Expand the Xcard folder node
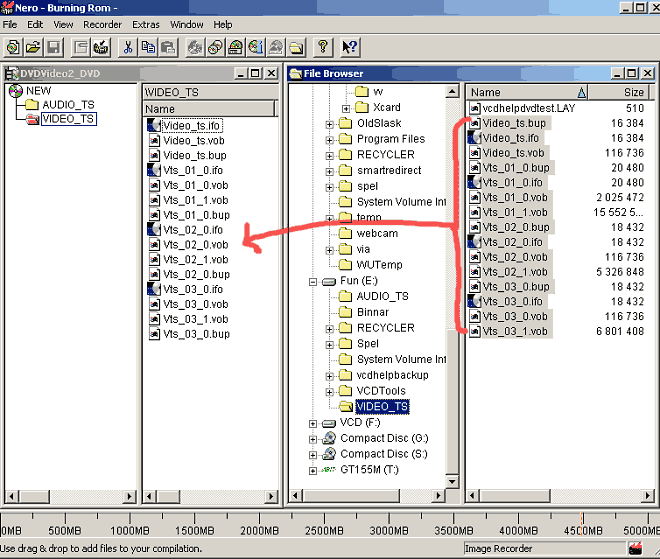 pyautogui.click(x=346, y=109)
